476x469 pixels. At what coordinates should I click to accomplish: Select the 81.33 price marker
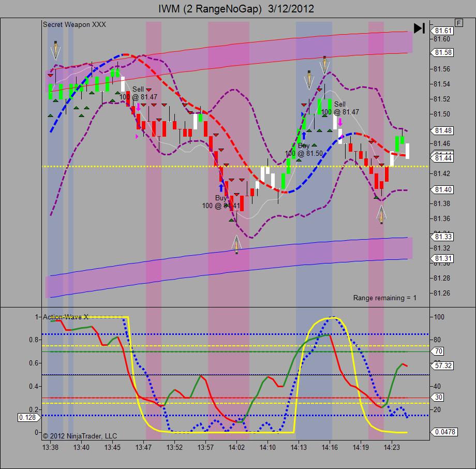[x=442, y=237]
